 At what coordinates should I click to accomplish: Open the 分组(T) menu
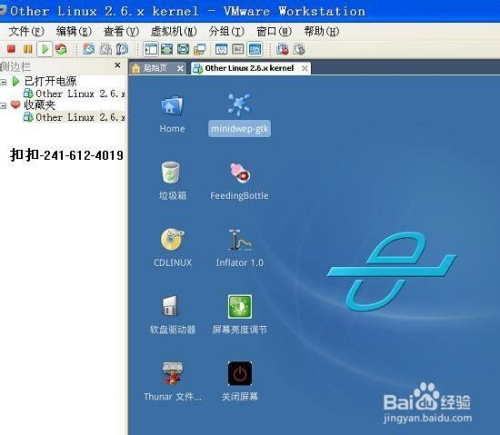tap(226, 32)
